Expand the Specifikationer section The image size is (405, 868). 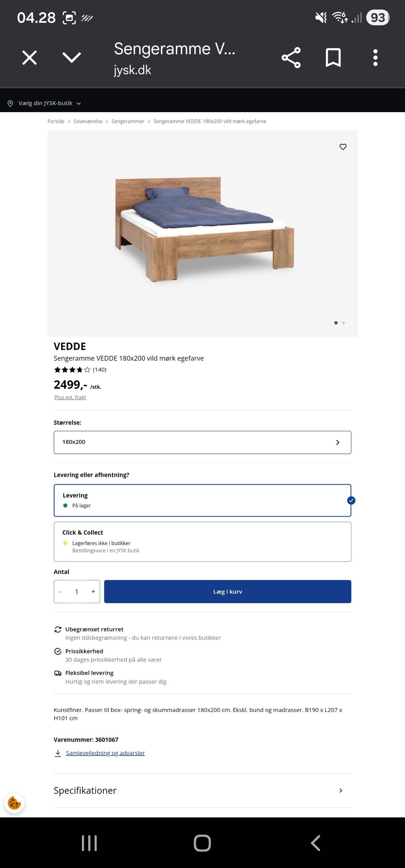pyautogui.click(x=202, y=790)
